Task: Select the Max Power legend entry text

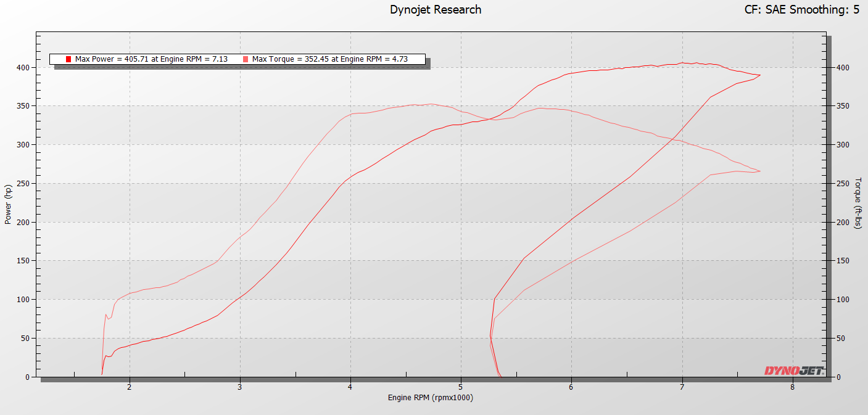Action: pos(151,59)
